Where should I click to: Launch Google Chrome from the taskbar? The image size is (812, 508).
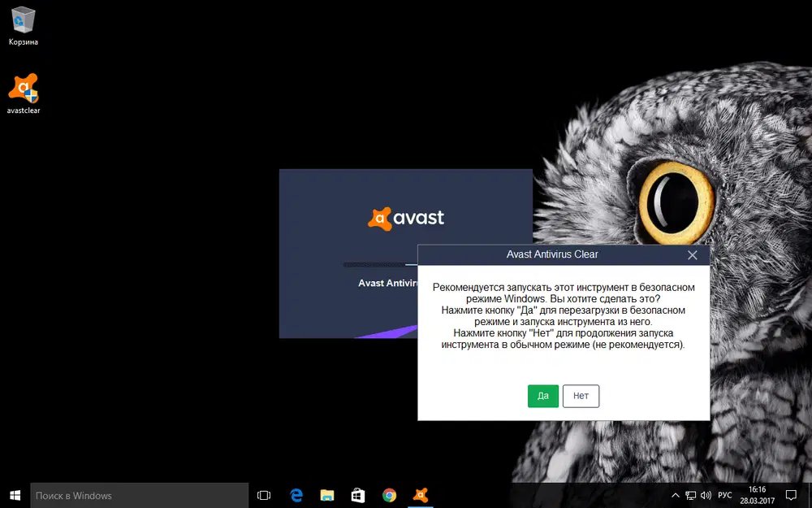[x=389, y=496]
